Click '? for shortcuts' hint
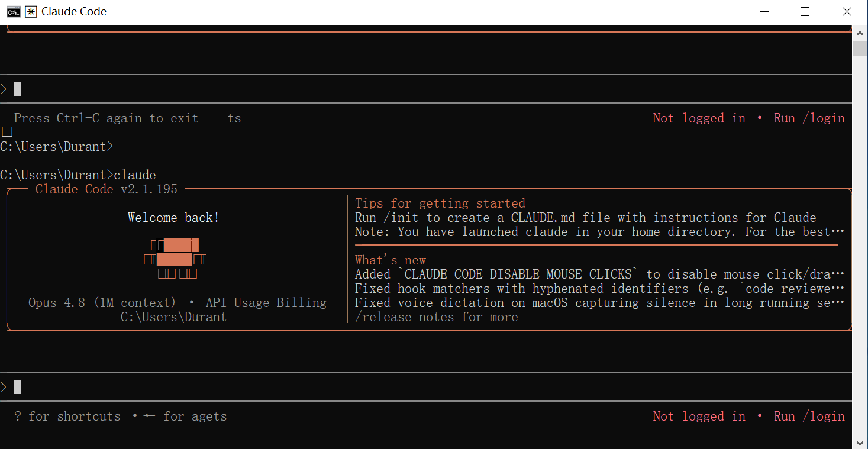 [67, 416]
